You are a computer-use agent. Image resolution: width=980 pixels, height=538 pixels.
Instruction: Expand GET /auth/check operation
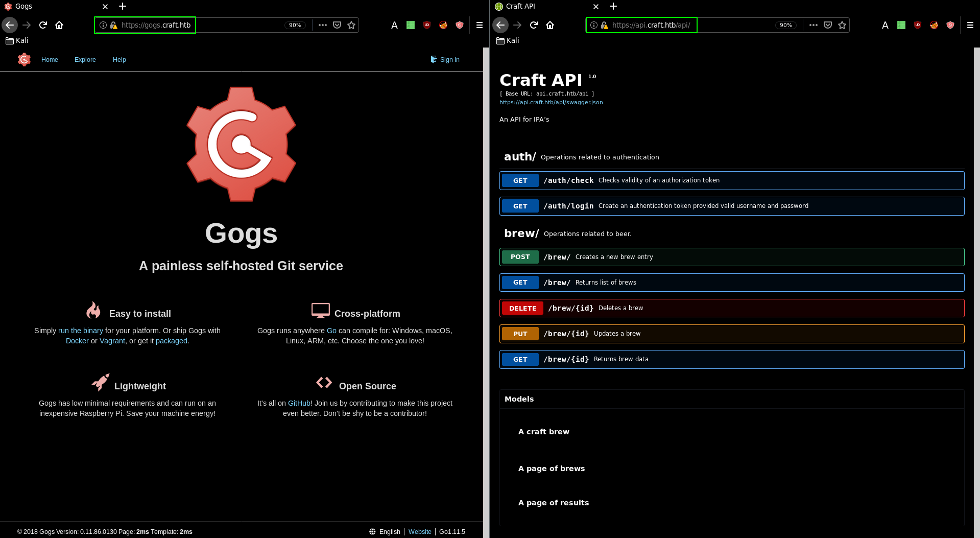pyautogui.click(x=732, y=180)
